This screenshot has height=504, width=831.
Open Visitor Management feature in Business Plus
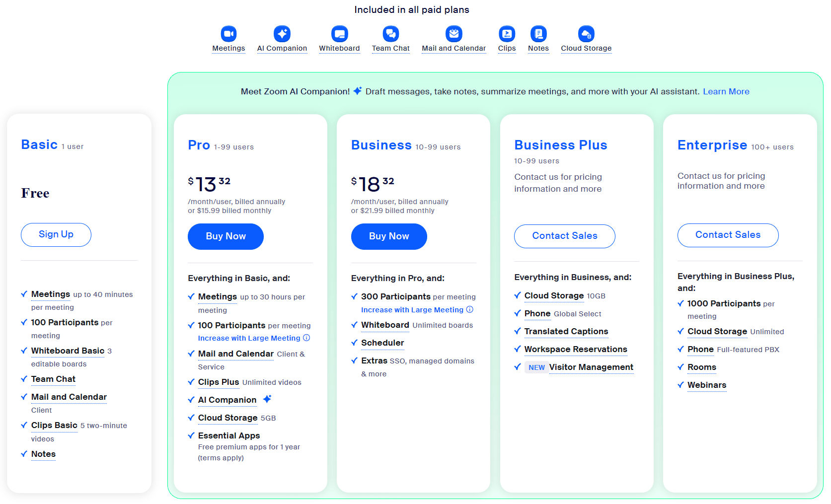click(591, 367)
